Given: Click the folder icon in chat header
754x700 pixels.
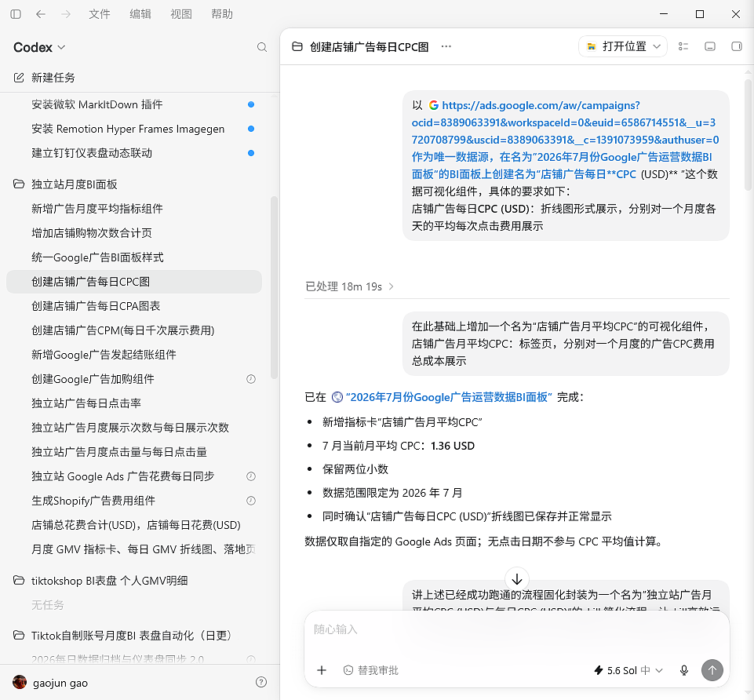Looking at the screenshot, I should 297,46.
